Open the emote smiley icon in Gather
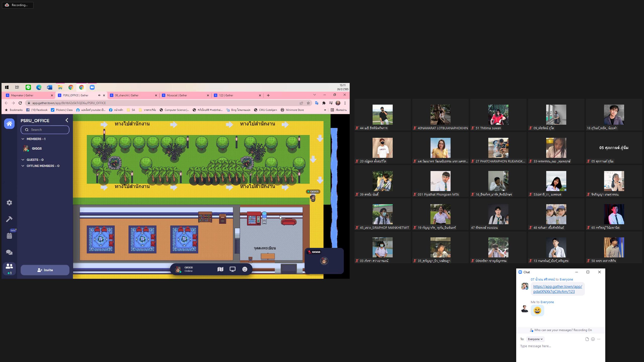The image size is (644, 362). (x=245, y=269)
